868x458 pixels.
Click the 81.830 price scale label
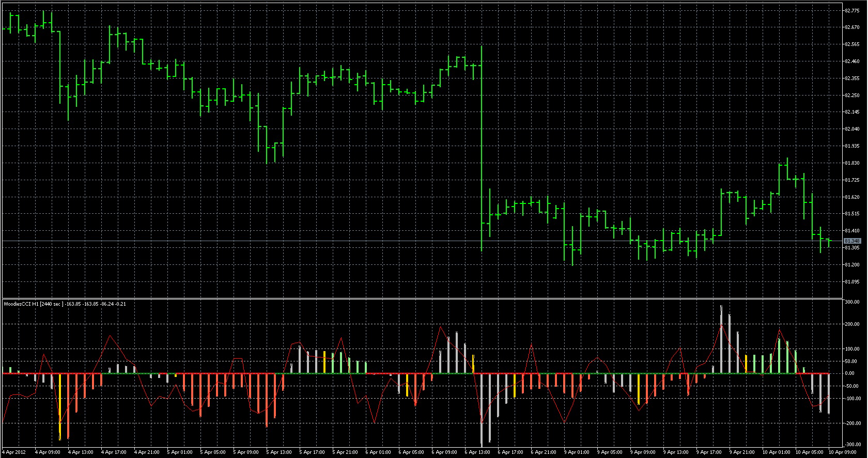(x=852, y=163)
